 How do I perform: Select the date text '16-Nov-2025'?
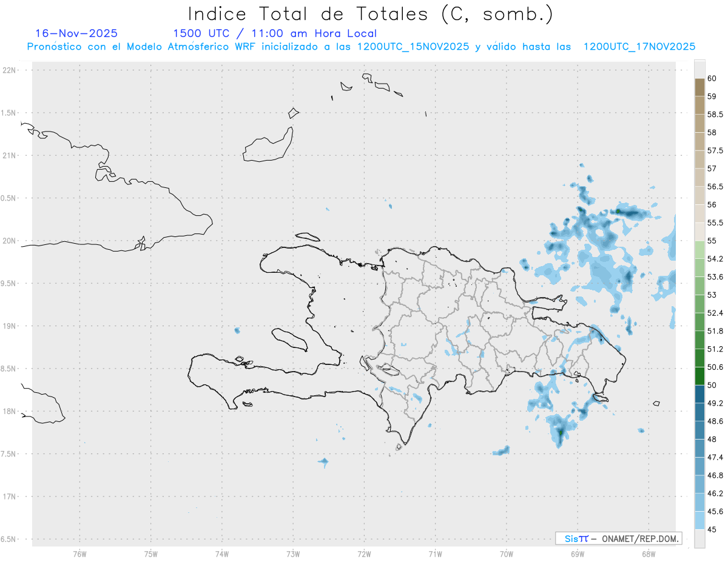pos(76,33)
